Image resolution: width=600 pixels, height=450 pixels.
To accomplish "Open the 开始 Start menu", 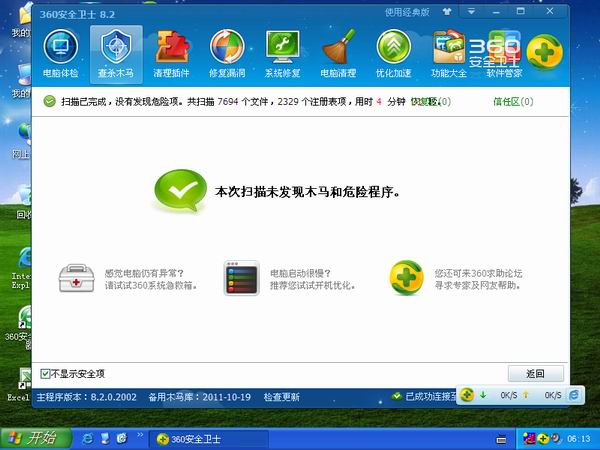I will (36, 438).
